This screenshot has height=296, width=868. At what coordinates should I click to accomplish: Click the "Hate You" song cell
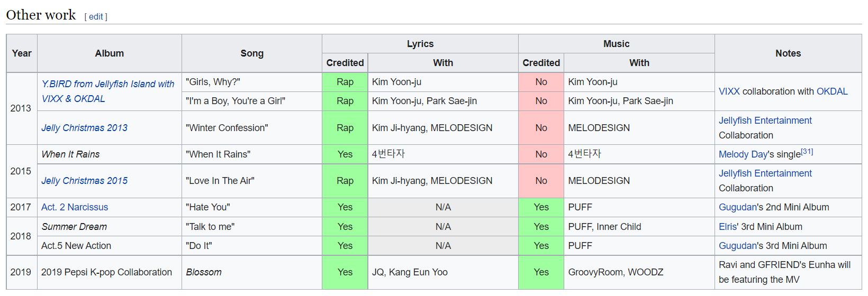[252, 207]
